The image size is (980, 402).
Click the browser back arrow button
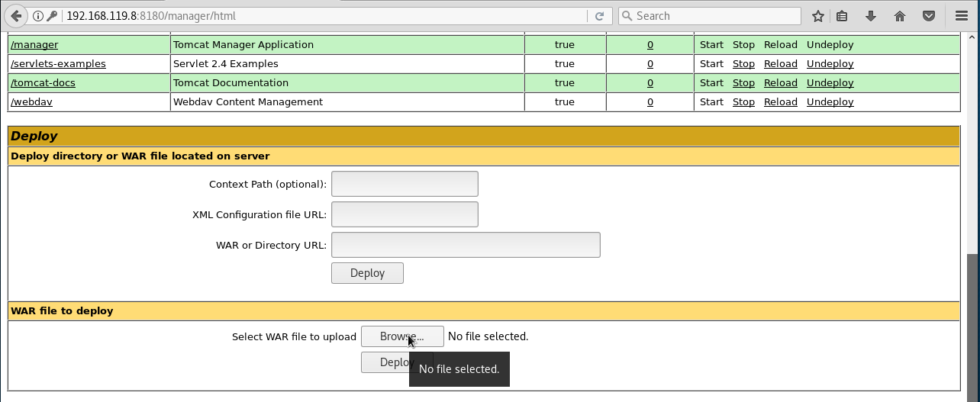point(16,16)
